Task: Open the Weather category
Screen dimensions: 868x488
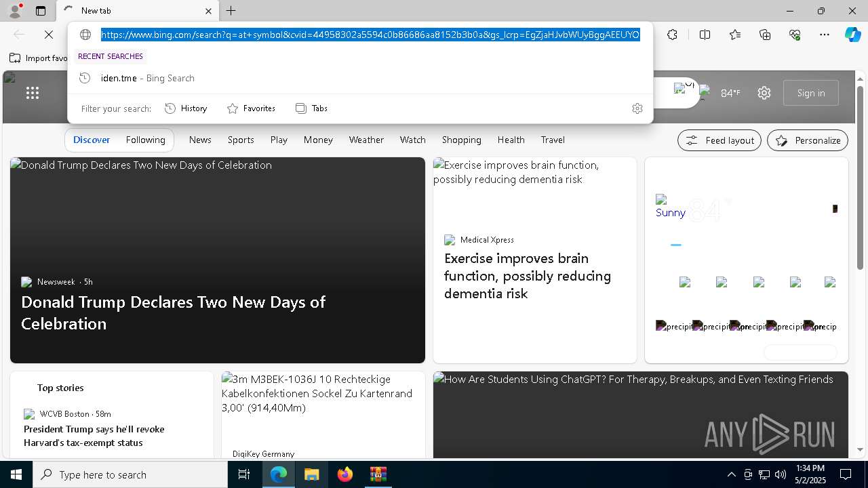Action: tap(366, 140)
